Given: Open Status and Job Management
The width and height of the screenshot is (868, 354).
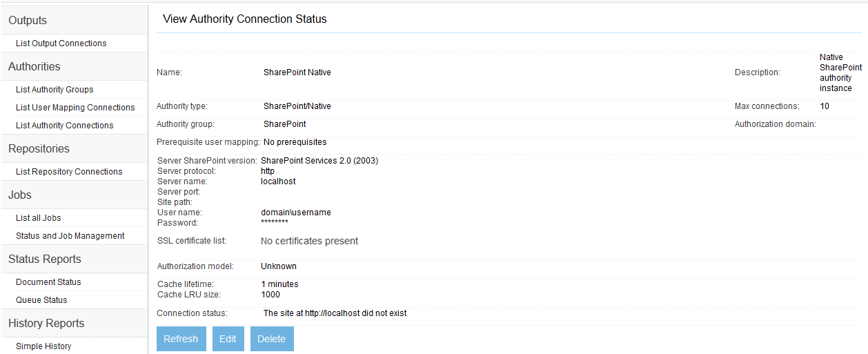Looking at the screenshot, I should pyautogui.click(x=70, y=236).
